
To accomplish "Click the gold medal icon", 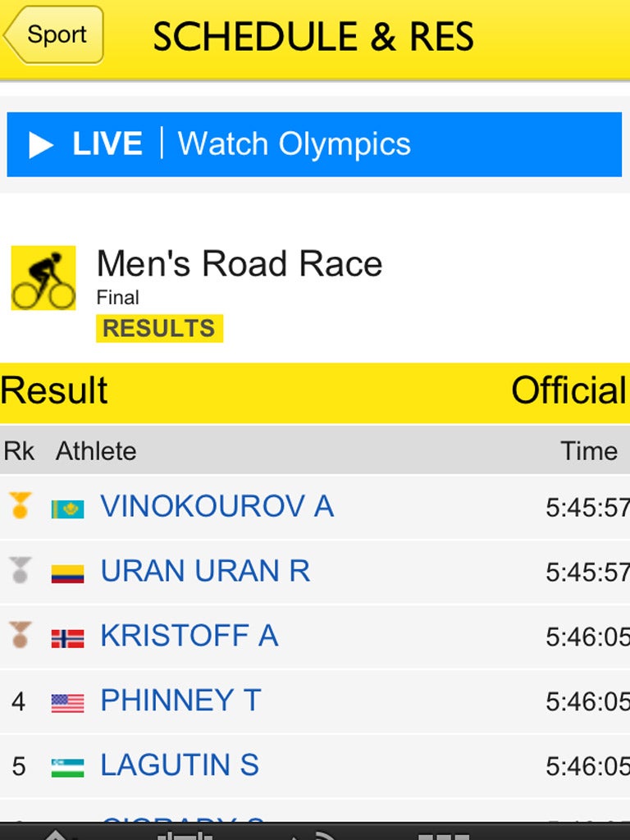I will pyautogui.click(x=20, y=505).
